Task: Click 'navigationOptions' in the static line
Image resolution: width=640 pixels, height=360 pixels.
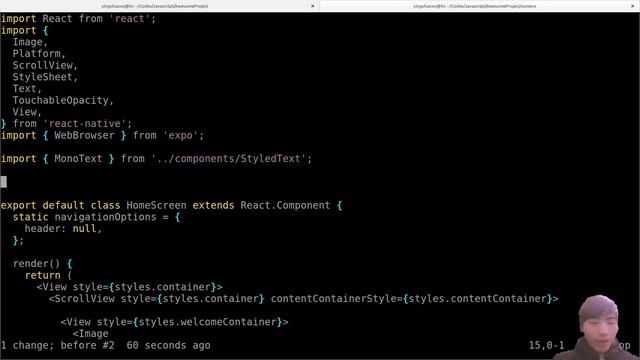Action: click(105, 217)
